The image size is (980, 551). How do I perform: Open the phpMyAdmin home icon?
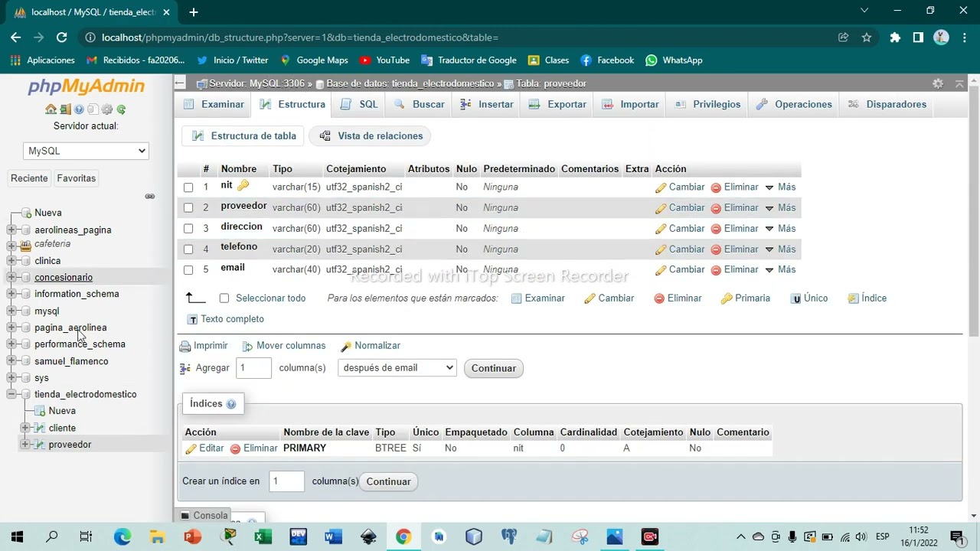coord(51,109)
